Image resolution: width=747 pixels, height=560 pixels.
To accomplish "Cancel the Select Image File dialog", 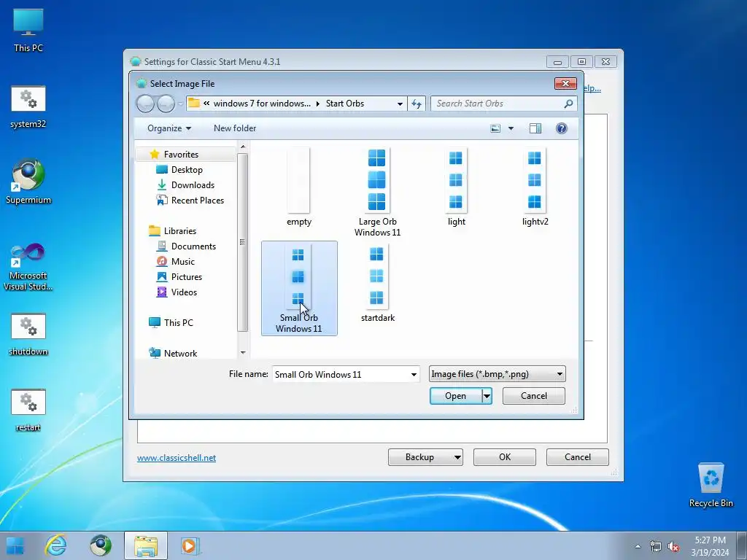I will point(533,396).
